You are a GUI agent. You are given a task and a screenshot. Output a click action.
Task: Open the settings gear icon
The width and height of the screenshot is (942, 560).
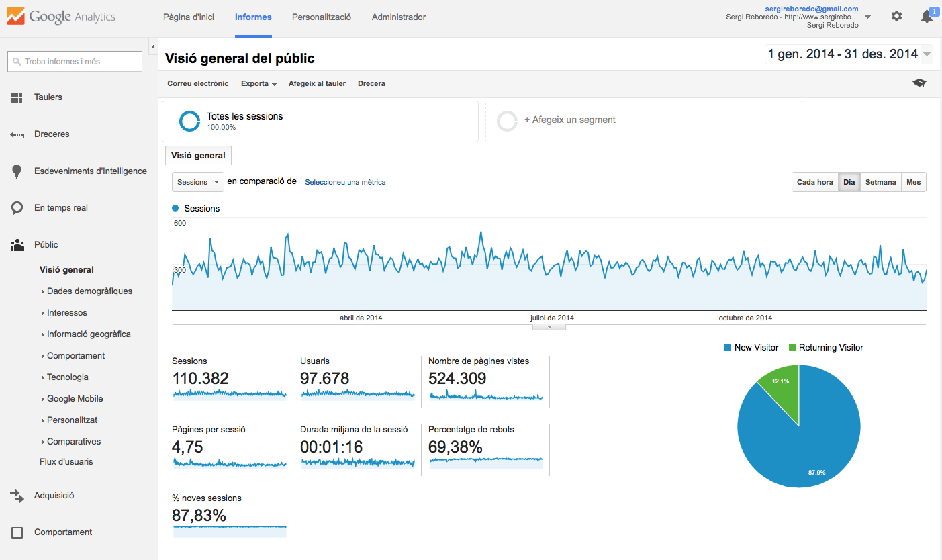(896, 16)
